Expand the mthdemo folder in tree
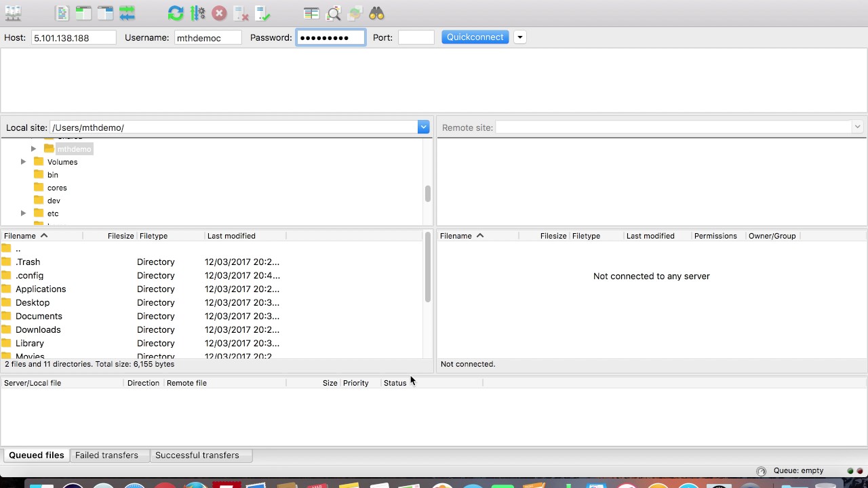Screen dimensions: 868x488 tap(33, 149)
